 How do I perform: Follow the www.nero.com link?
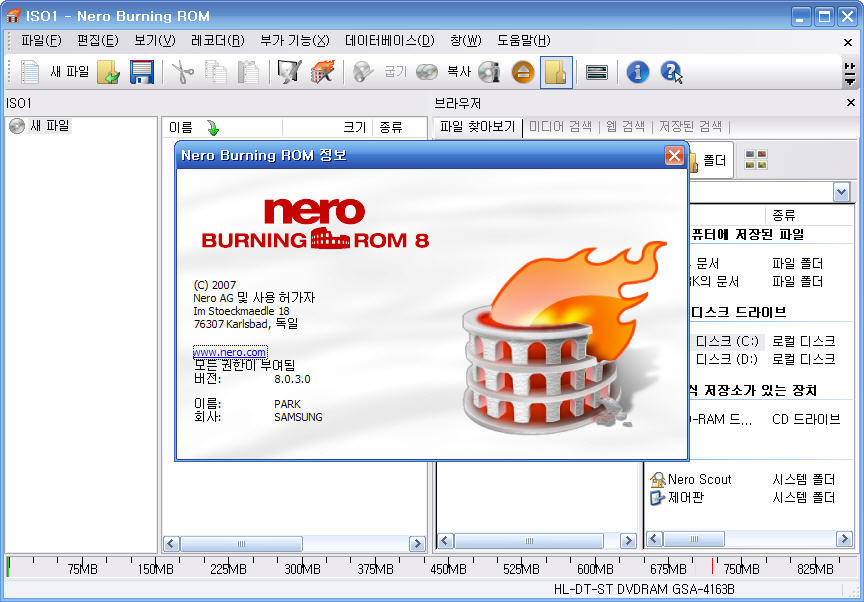tap(230, 352)
